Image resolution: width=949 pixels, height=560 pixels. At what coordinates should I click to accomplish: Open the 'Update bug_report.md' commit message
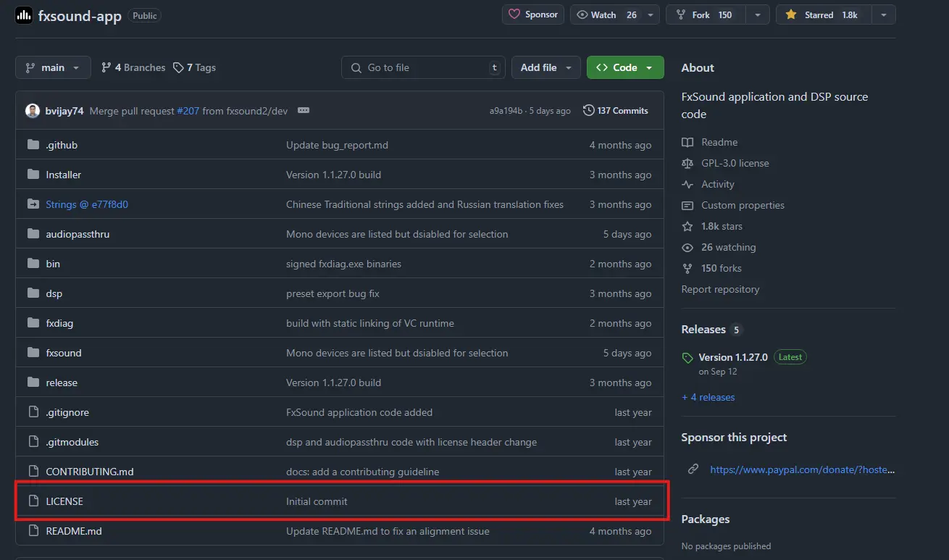pos(337,145)
